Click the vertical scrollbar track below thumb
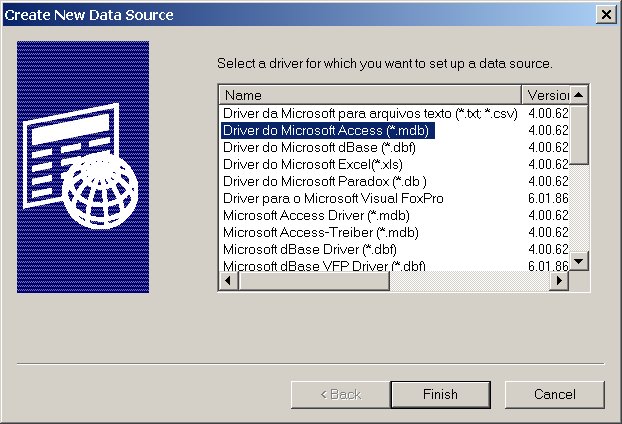This screenshot has height=424, width=622. pos(578,208)
